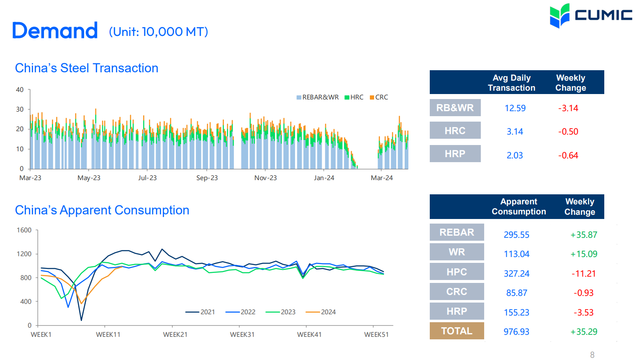Viewport: 639px width, 364px height.
Task: Click the orange CRC legend swatch
Action: coord(372,97)
